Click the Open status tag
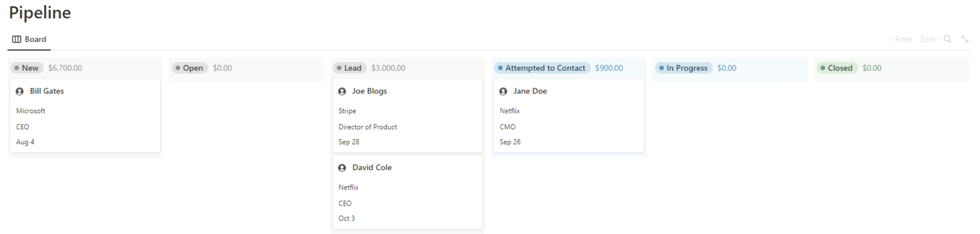 190,68
